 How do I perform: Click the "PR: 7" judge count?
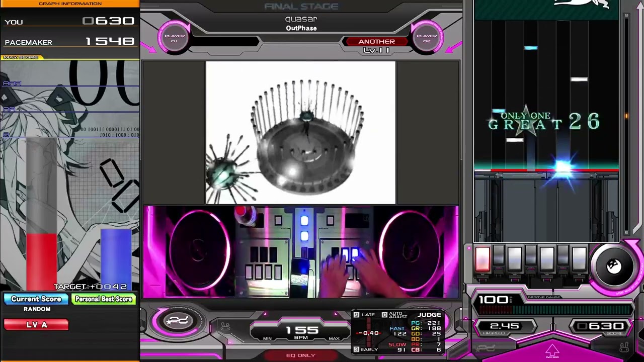coord(426,344)
